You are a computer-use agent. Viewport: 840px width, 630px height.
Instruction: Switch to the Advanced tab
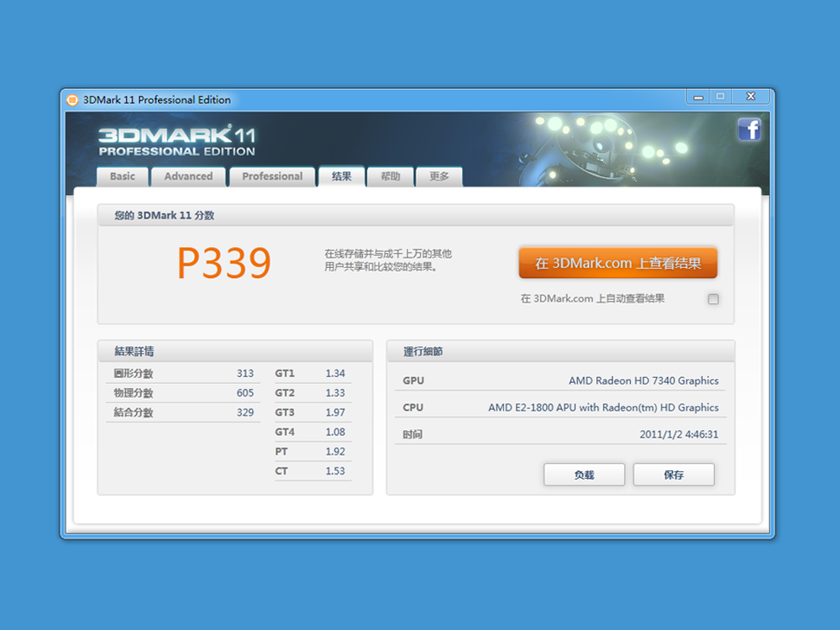tap(188, 176)
